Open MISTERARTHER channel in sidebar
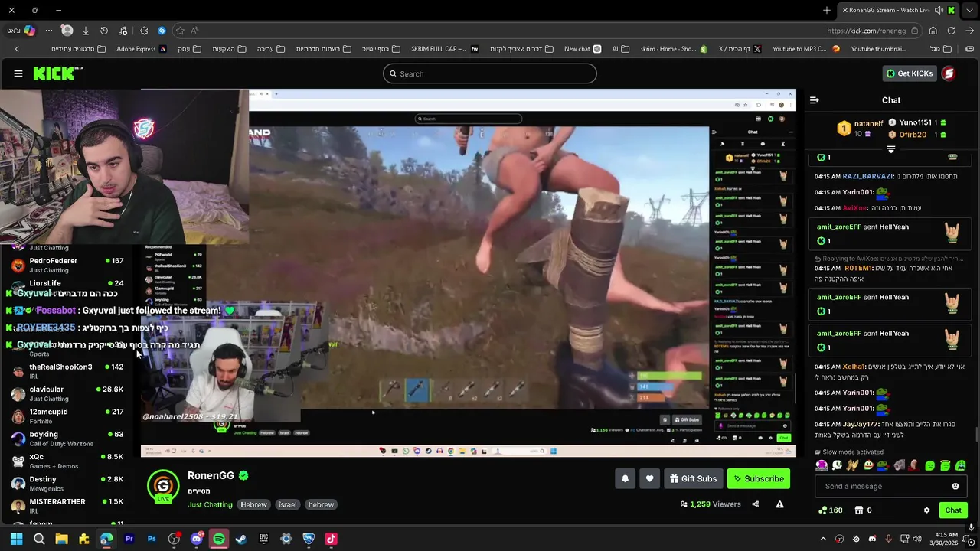Screen dimensions: 980x551 pyautogui.click(x=69, y=506)
